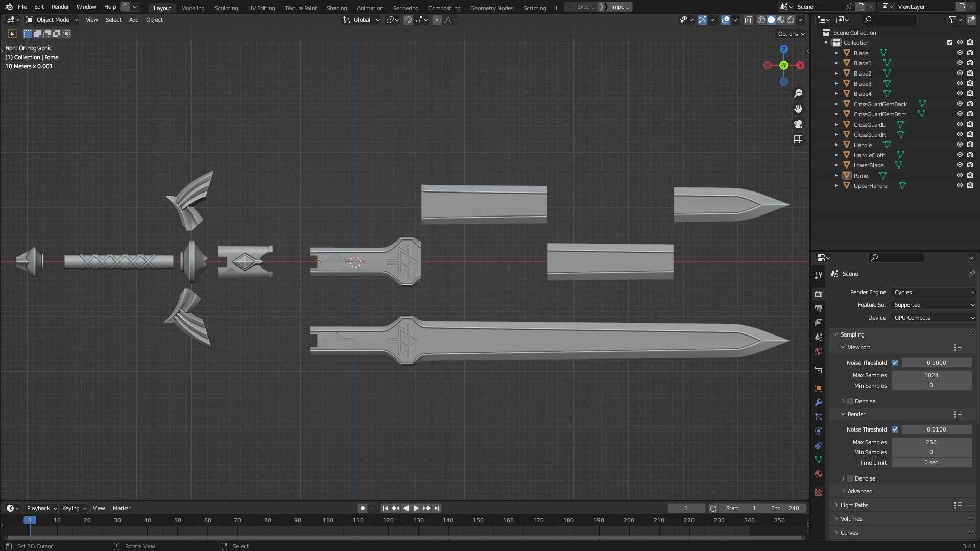Open Global transform orientation dropdown
The width and height of the screenshot is (980, 551).
click(362, 20)
